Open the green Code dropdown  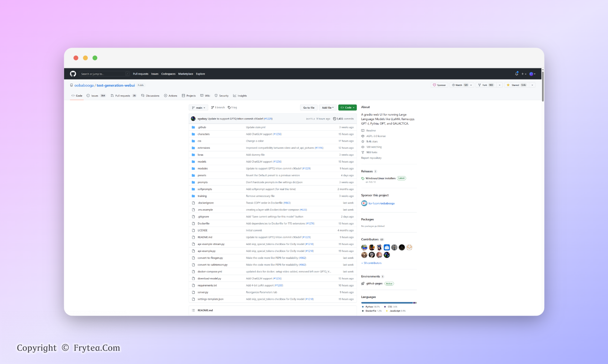click(347, 108)
